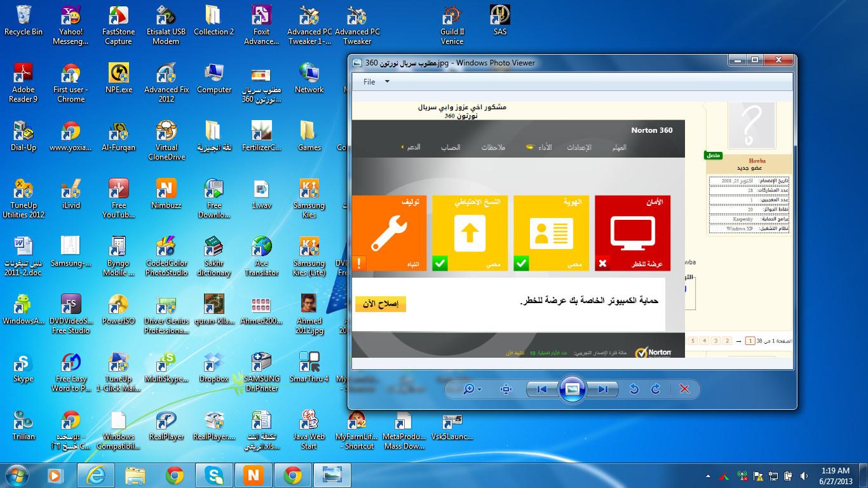The image size is (868, 488).
Task: Start slide show in Photo Viewer
Action: pyautogui.click(x=572, y=389)
